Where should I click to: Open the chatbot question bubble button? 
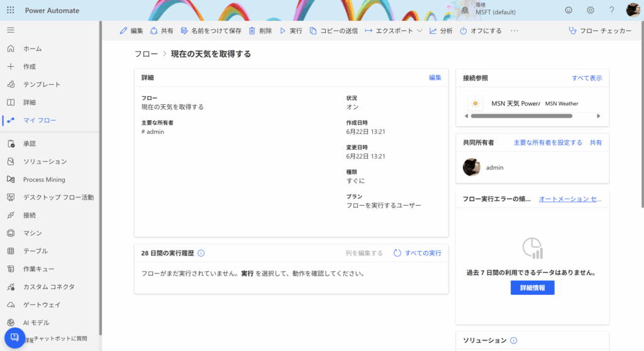click(15, 338)
